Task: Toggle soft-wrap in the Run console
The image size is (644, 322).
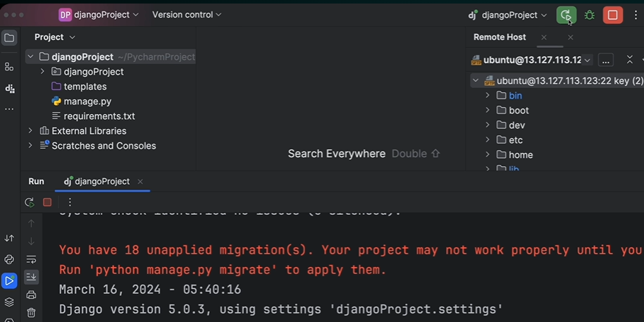Action: 31,259
